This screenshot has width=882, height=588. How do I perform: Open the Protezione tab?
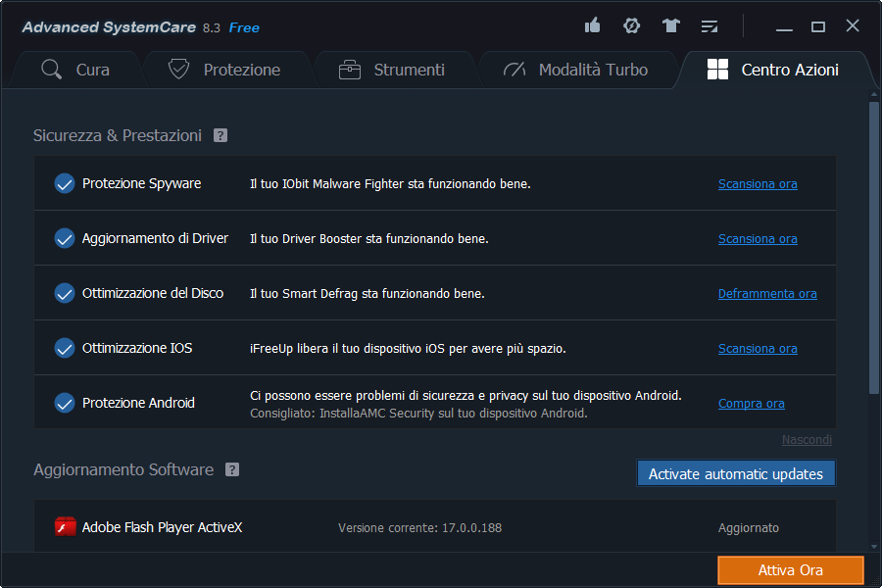224,70
